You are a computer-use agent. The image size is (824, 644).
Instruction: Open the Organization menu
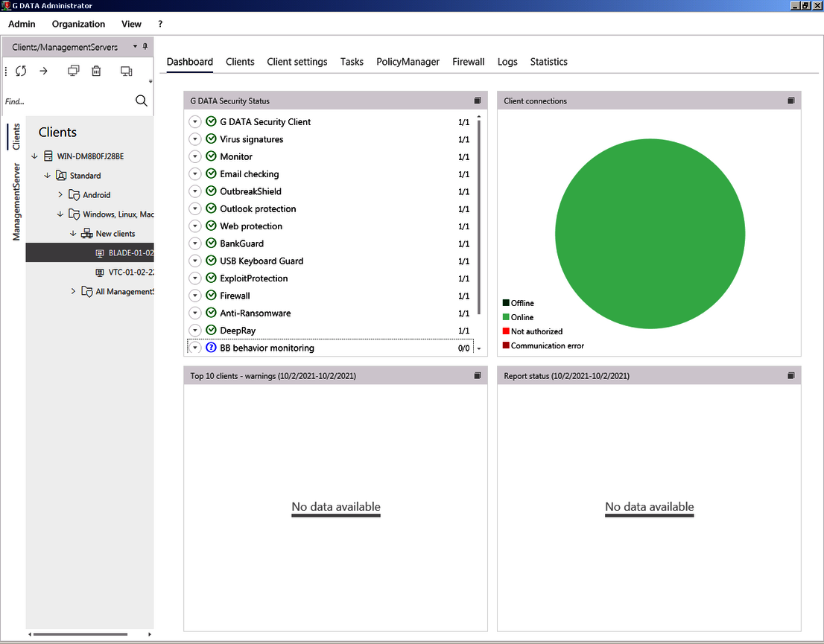pos(77,24)
